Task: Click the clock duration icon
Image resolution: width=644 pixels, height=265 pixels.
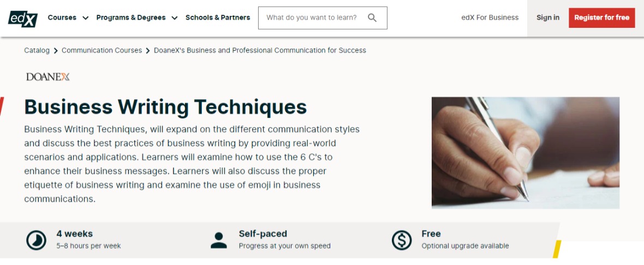Action: (36, 240)
